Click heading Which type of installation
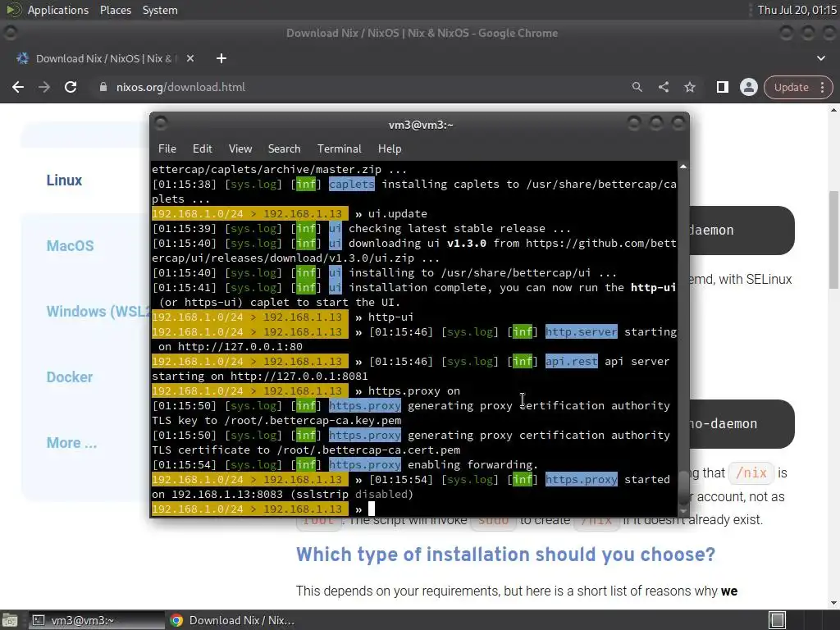 click(505, 555)
